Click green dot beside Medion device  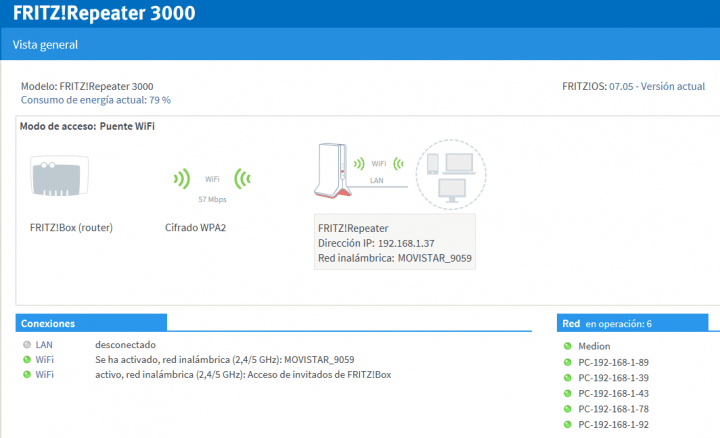tap(568, 346)
